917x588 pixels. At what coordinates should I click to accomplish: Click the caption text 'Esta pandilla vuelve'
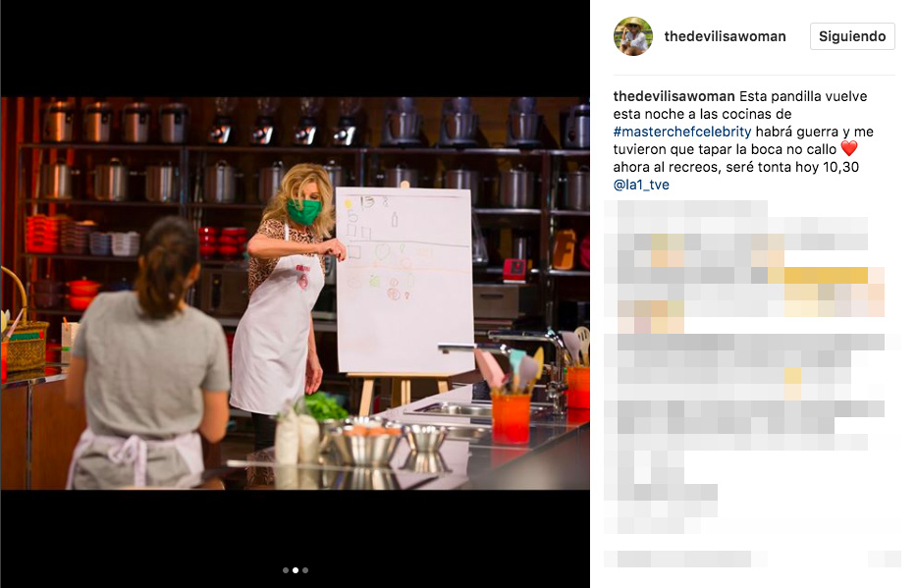(x=803, y=96)
